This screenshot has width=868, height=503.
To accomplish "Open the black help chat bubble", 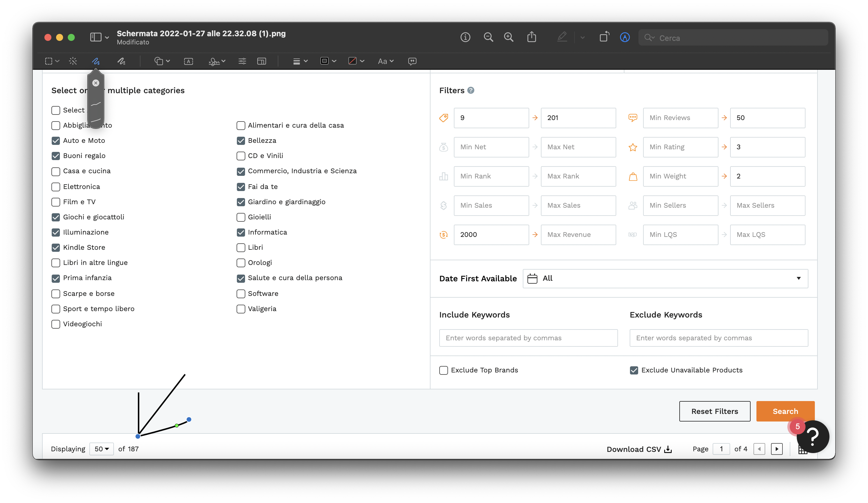I will 813,436.
